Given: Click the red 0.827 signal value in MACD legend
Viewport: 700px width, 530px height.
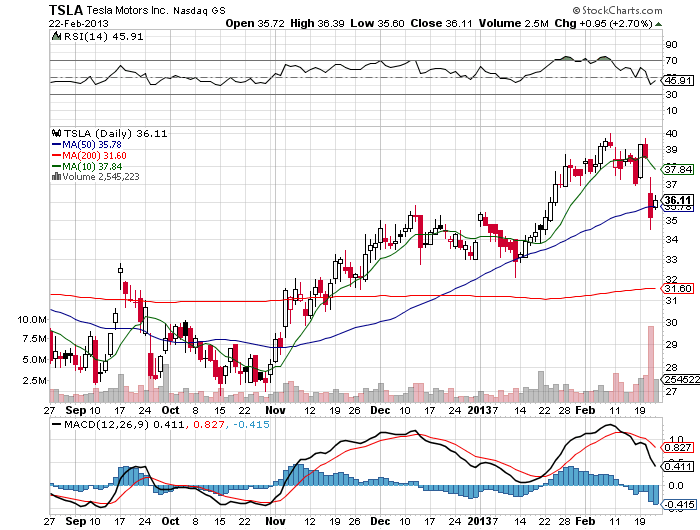Looking at the screenshot, I should tap(208, 424).
